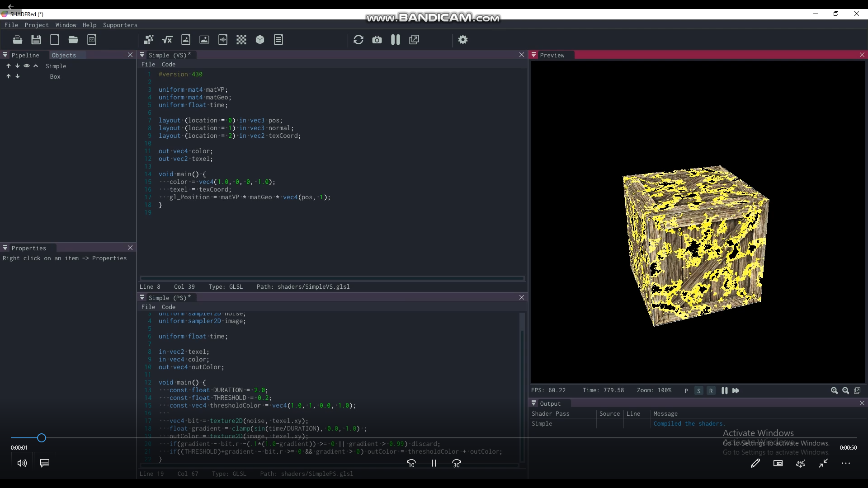Click the vertical scrollbar of the Simple (PS) editor
The image size is (868, 488).
point(522,387)
